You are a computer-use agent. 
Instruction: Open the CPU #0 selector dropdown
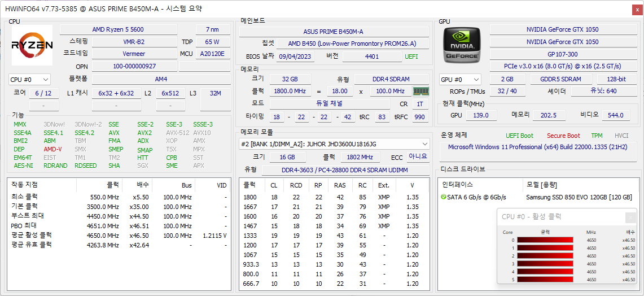point(29,79)
